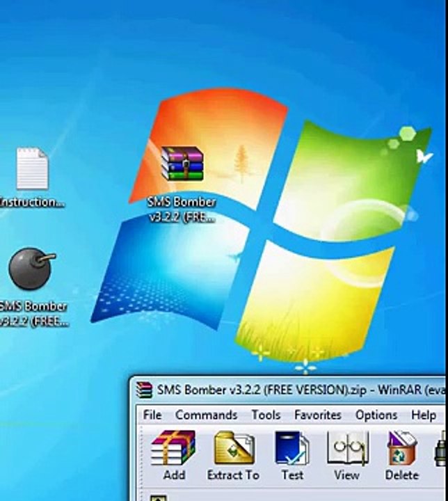The width and height of the screenshot is (448, 501).
Task: Click the View toolbar icon in WinRAR
Action: pos(346,455)
